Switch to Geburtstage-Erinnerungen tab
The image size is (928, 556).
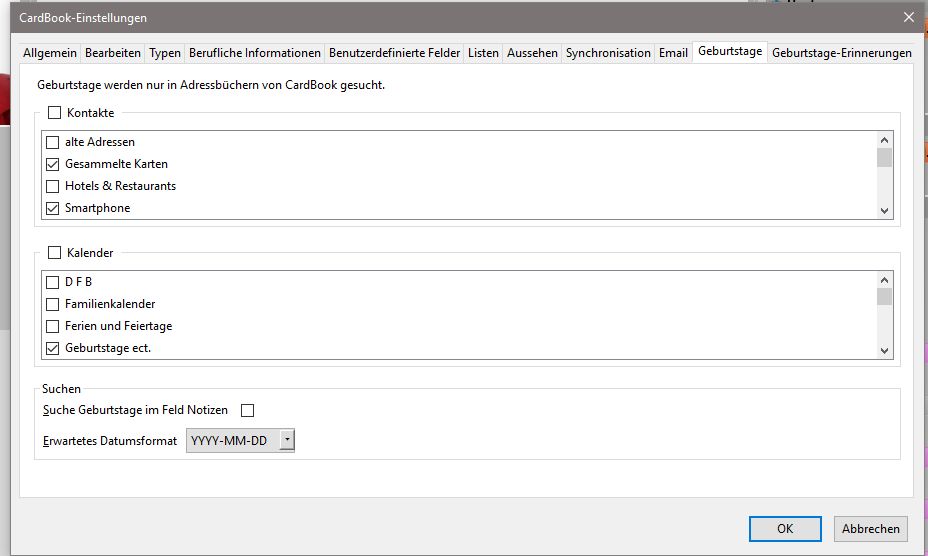(842, 53)
